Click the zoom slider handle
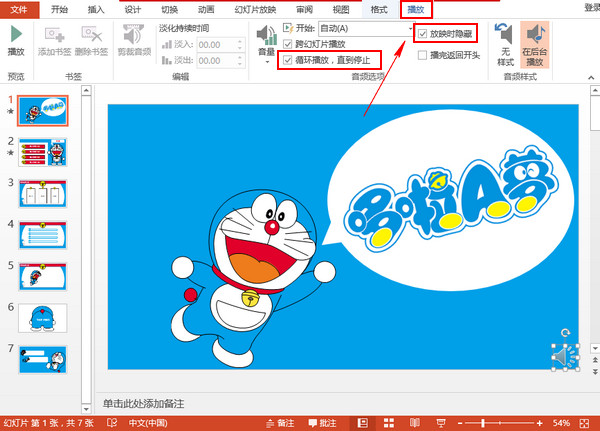Viewport: 600px width, 431px height. point(483,423)
